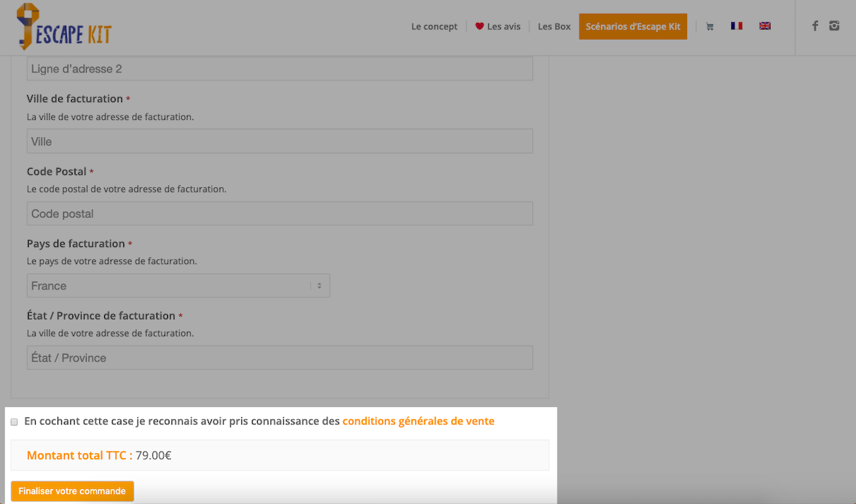
Task: Open the Instagram page icon
Action: pos(834,26)
